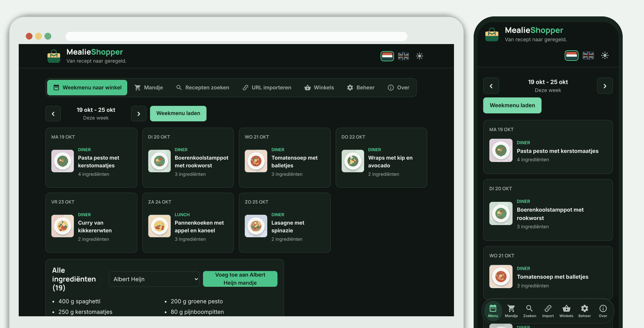The width and height of the screenshot is (644, 328).
Task: Switch to English flag in phone view
Action: click(588, 55)
